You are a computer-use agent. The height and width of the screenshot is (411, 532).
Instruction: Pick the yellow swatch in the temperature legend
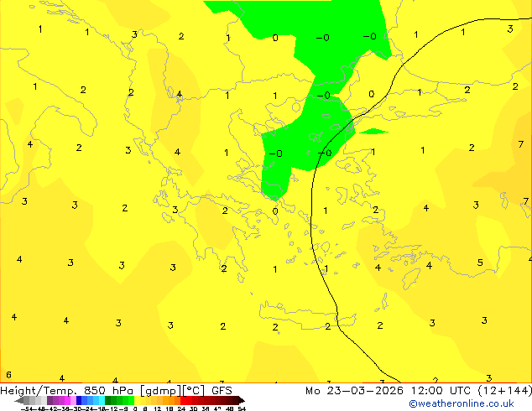pos(137,400)
